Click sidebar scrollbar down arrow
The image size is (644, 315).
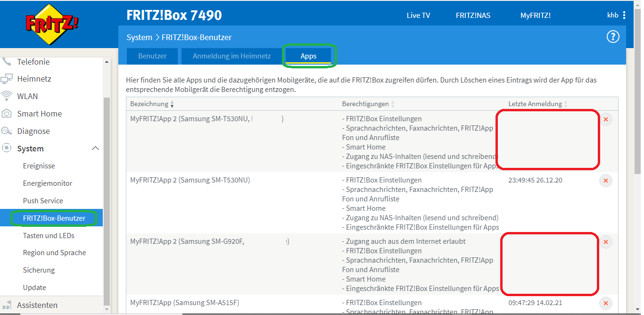pos(107,309)
